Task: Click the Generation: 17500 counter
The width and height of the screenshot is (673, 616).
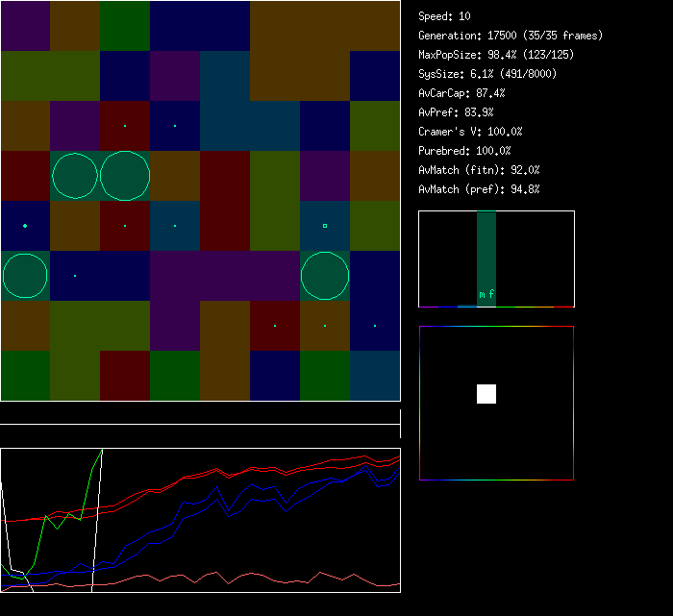Action: [x=511, y=36]
